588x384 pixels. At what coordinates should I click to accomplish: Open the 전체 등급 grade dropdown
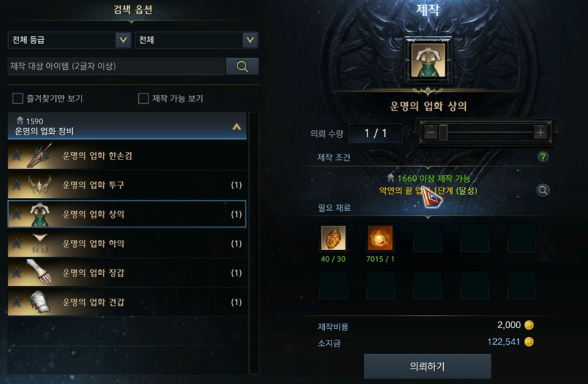[69, 40]
